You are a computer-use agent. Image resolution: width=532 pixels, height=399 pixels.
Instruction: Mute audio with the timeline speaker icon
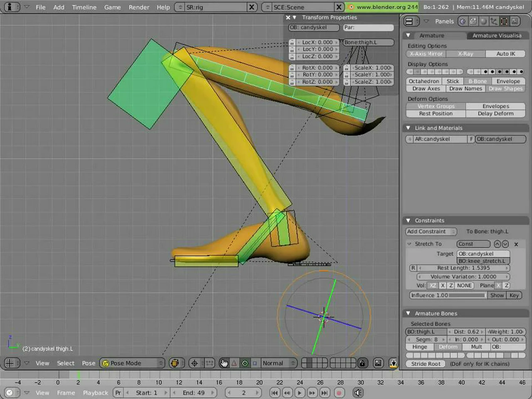[x=357, y=393]
